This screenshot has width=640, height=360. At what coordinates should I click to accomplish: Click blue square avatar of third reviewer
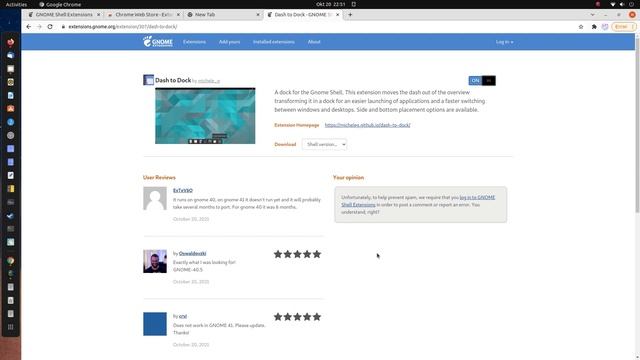(155, 324)
